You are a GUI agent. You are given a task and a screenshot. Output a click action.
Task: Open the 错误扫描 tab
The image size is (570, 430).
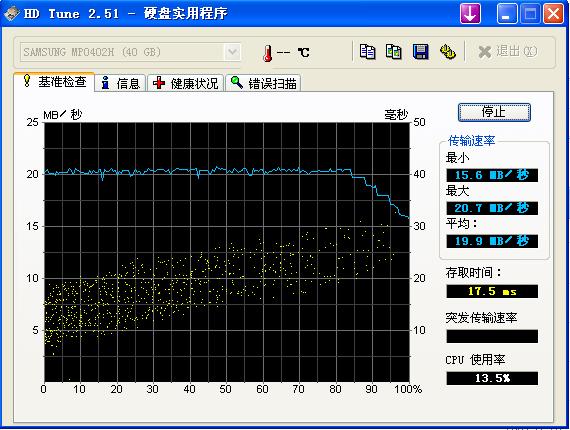(x=263, y=83)
